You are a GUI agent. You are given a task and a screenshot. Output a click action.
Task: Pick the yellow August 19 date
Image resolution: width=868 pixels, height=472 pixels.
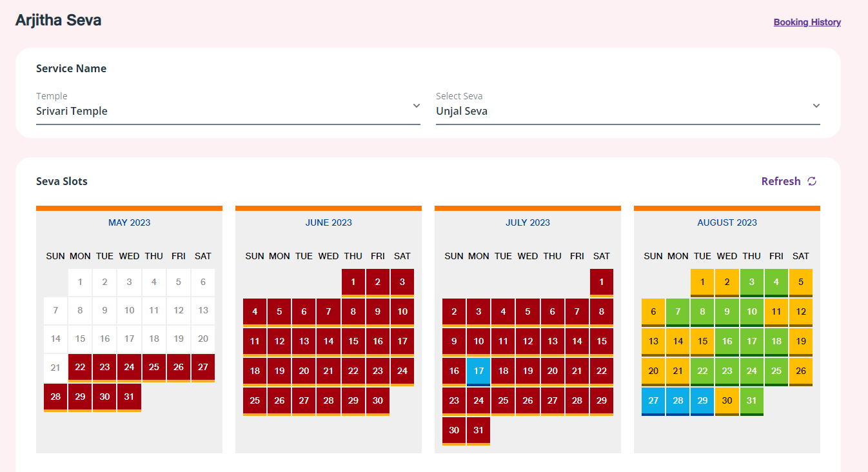click(801, 342)
